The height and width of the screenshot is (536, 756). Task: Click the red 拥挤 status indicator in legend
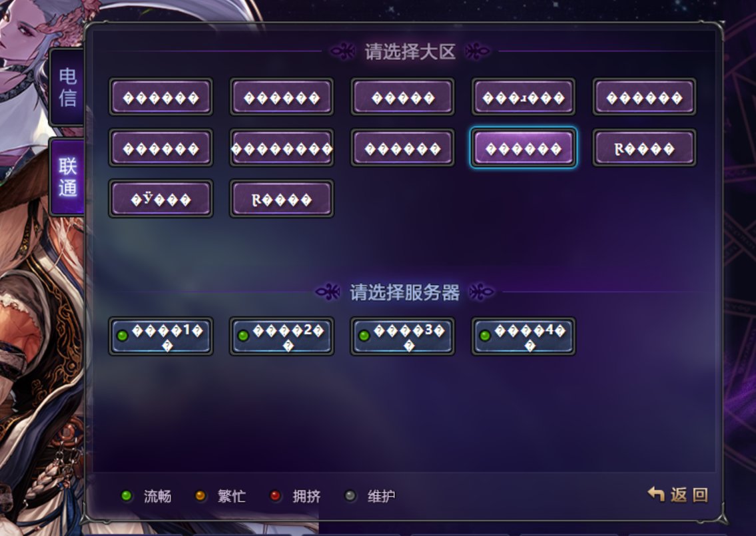click(275, 495)
